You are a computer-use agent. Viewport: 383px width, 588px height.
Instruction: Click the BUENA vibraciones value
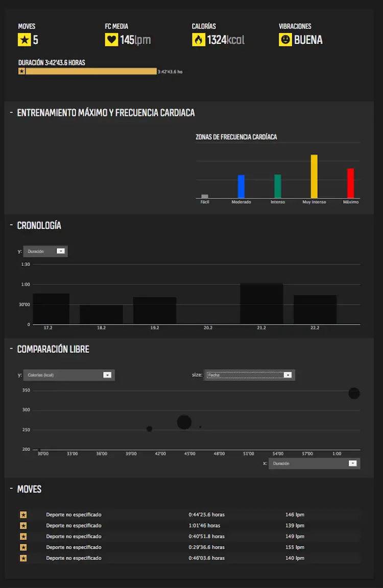tap(308, 40)
